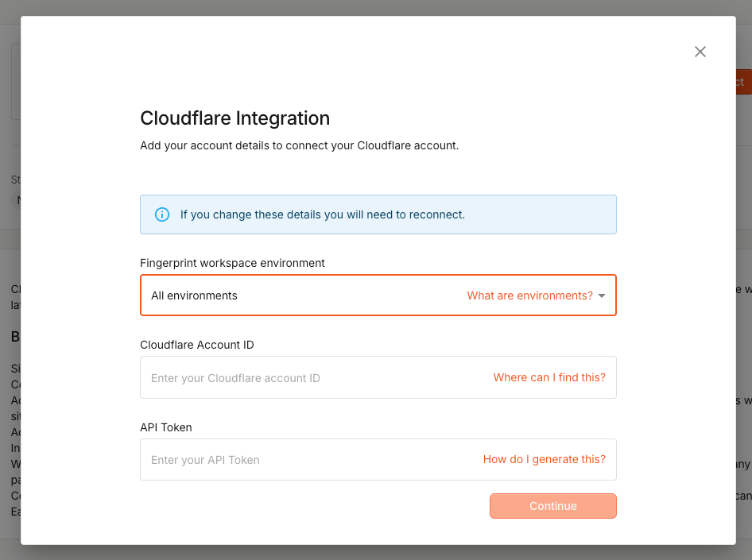The width and height of the screenshot is (752, 560).
Task: Click the down-caret icon on environments selector
Action: coord(603,295)
